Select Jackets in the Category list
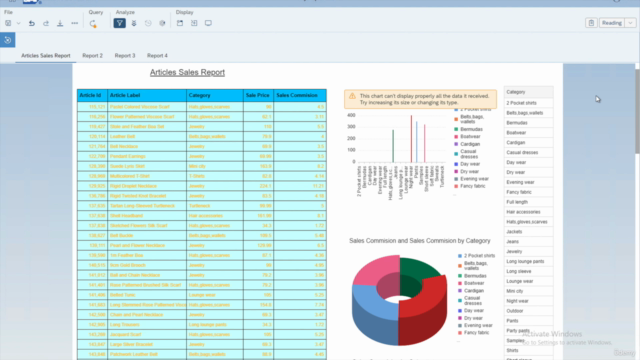This screenshot has width=640, height=360. pos(529,231)
